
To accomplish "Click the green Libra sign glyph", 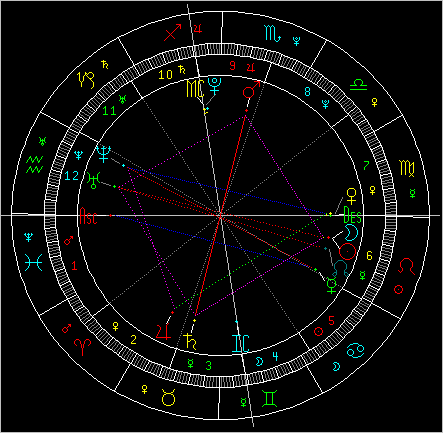I will click(358, 85).
